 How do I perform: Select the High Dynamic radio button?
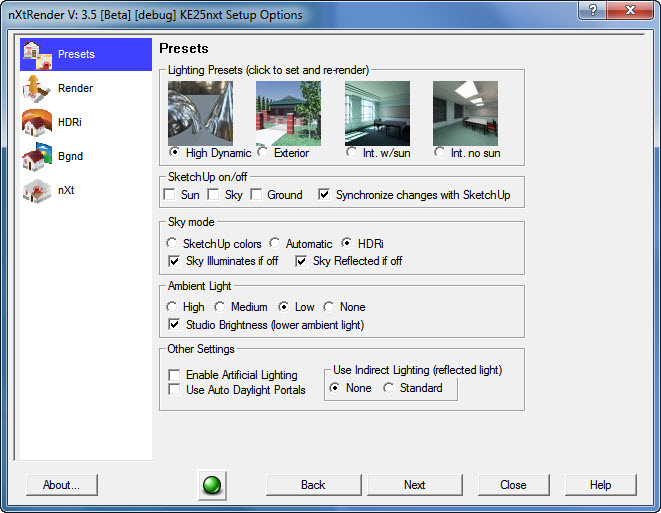click(x=174, y=152)
